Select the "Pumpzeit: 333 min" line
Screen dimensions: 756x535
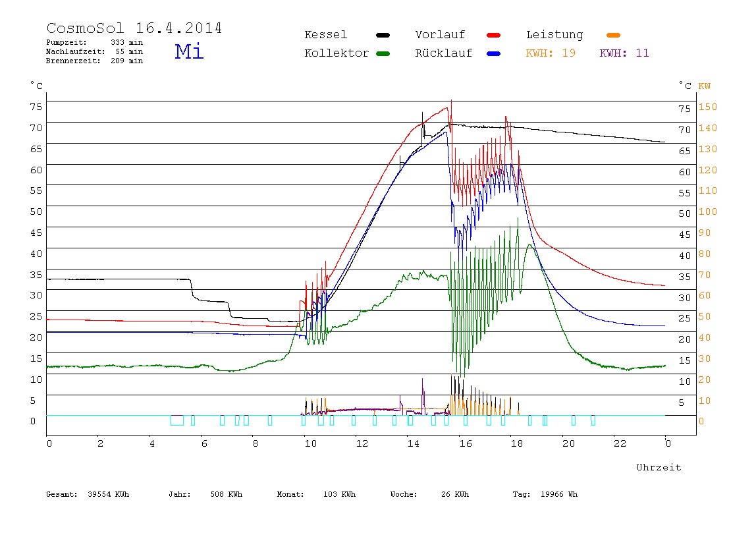tap(95, 42)
